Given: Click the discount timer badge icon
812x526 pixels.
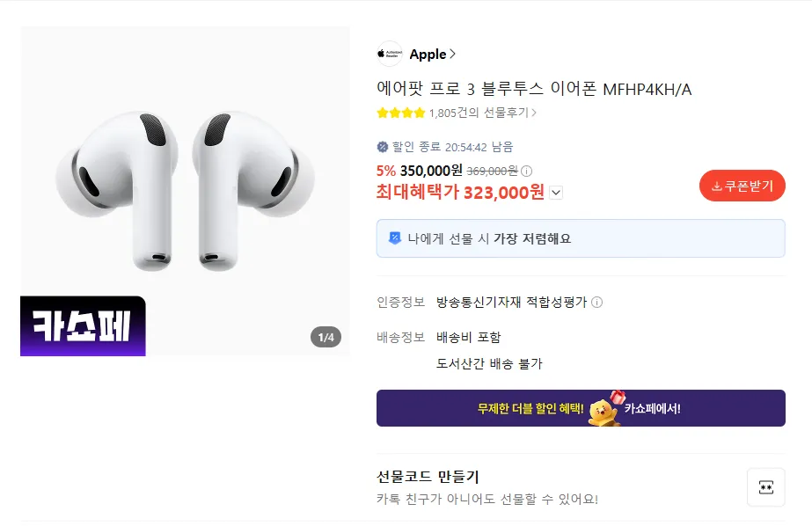Looking at the screenshot, I should pos(383,147).
